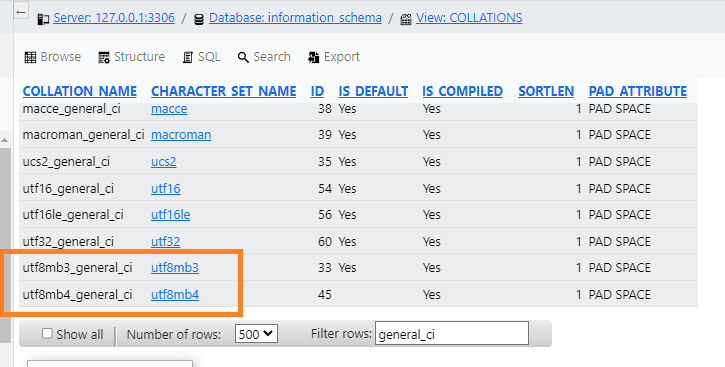Click the Search magnifier icon
This screenshot has width=725, height=367.
click(x=243, y=57)
